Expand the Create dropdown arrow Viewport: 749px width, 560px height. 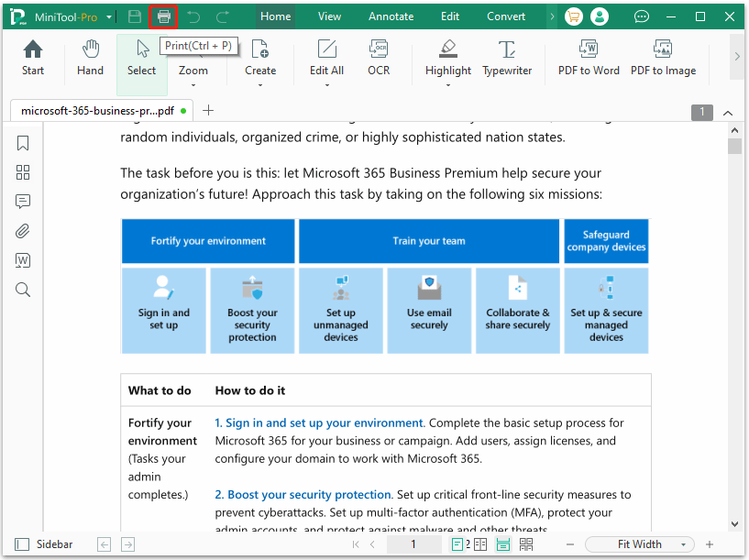pos(260,85)
